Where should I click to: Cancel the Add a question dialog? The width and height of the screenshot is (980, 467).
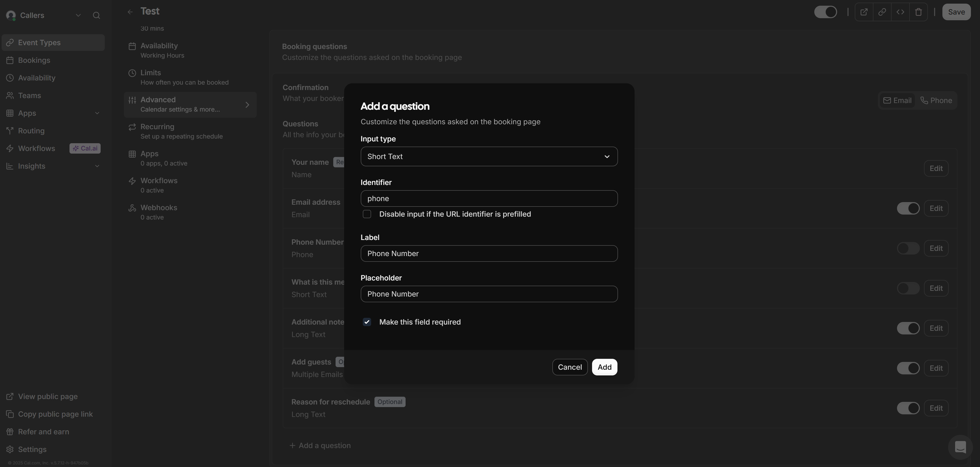[569, 367]
